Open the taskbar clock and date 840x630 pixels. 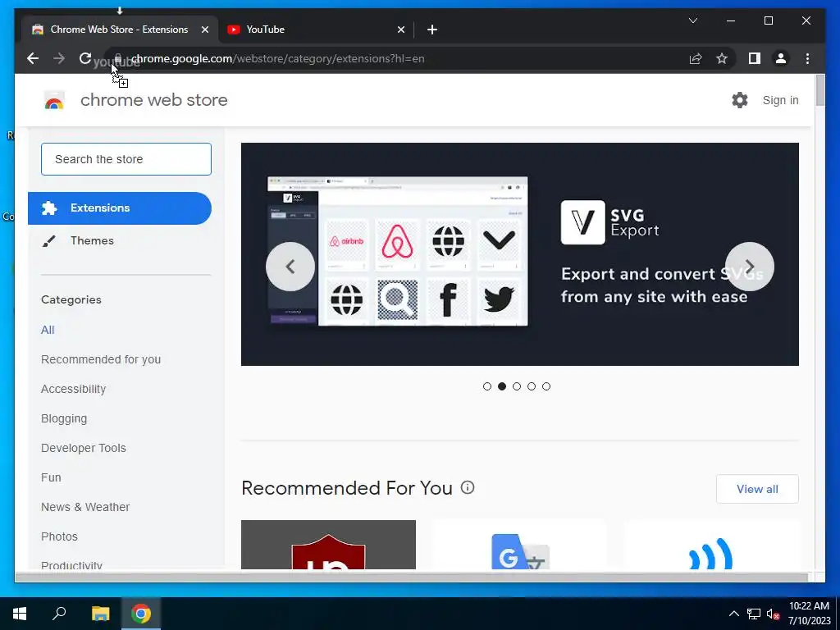click(809, 614)
